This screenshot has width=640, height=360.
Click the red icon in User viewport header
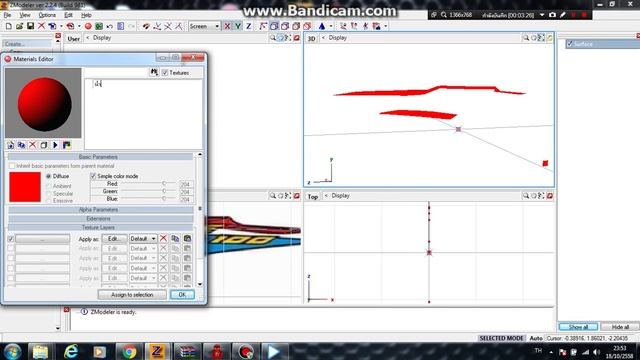point(296,38)
